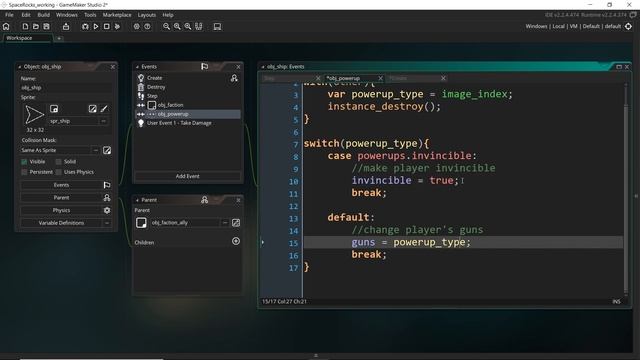Open Game Options gear in toolbar
The height and width of the screenshot is (360, 640).
[136, 27]
